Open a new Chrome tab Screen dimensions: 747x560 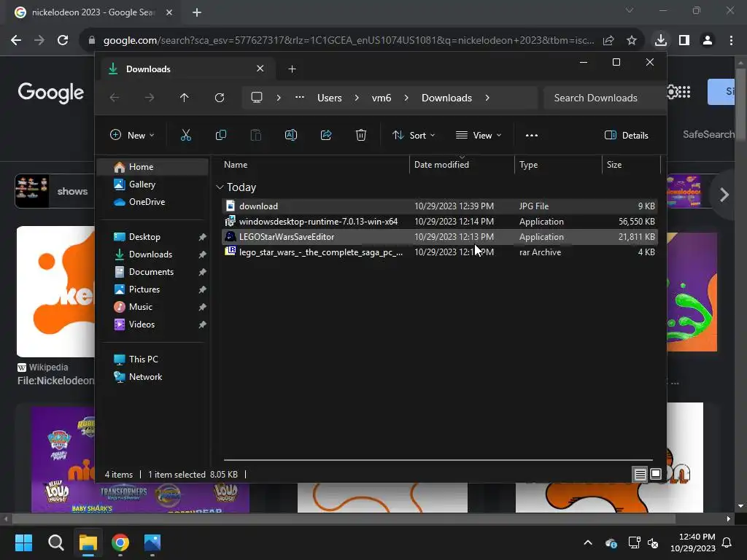click(x=197, y=12)
